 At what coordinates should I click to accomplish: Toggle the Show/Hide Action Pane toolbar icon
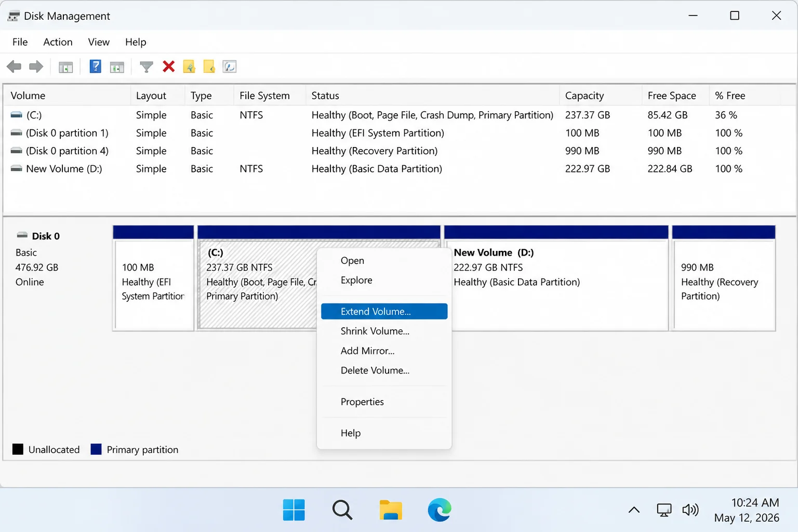[117, 67]
